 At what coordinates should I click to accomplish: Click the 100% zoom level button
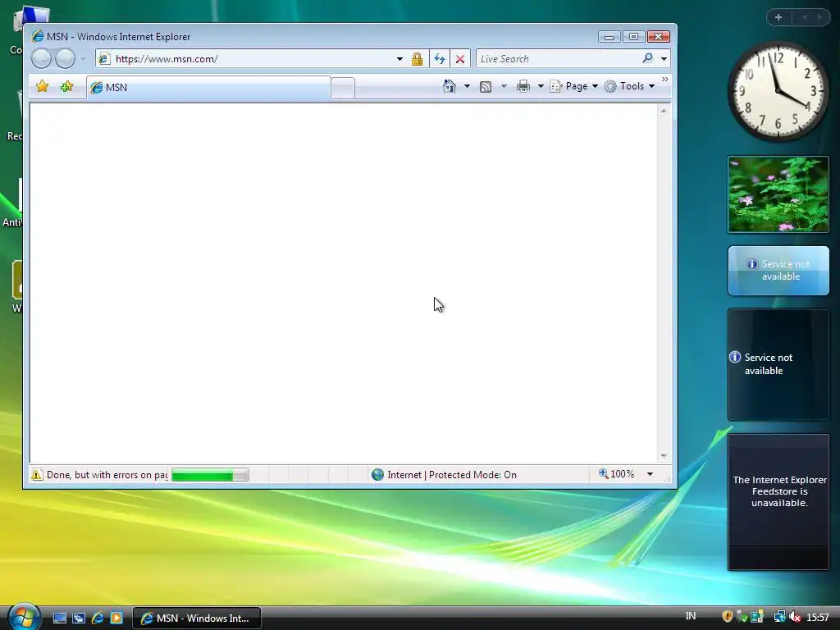point(617,474)
